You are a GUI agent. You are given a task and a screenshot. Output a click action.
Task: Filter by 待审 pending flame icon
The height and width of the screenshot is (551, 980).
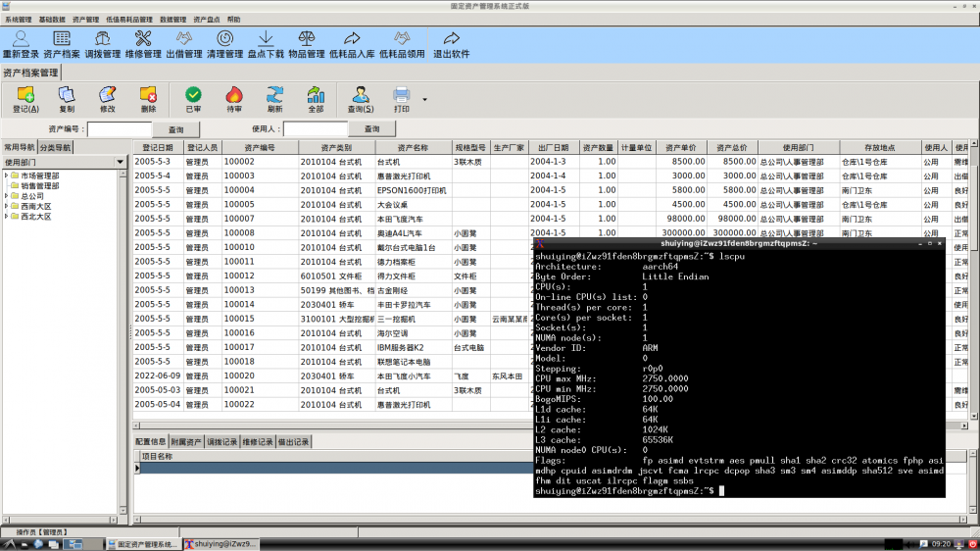click(x=234, y=99)
